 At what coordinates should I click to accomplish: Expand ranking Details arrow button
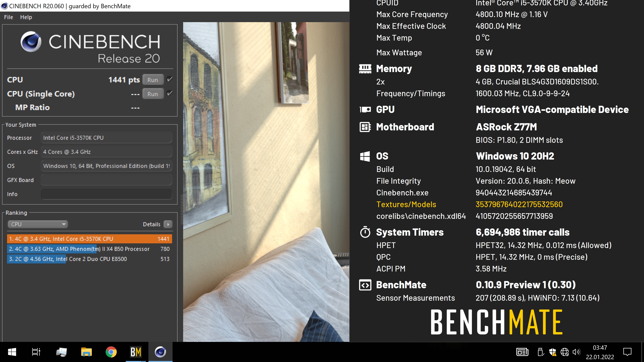(168, 224)
